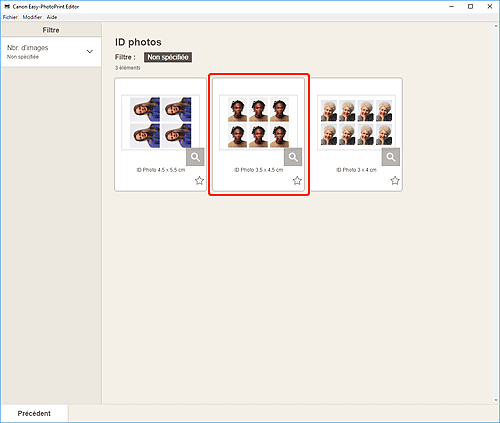
Task: Open the Aide menu
Action: point(52,17)
